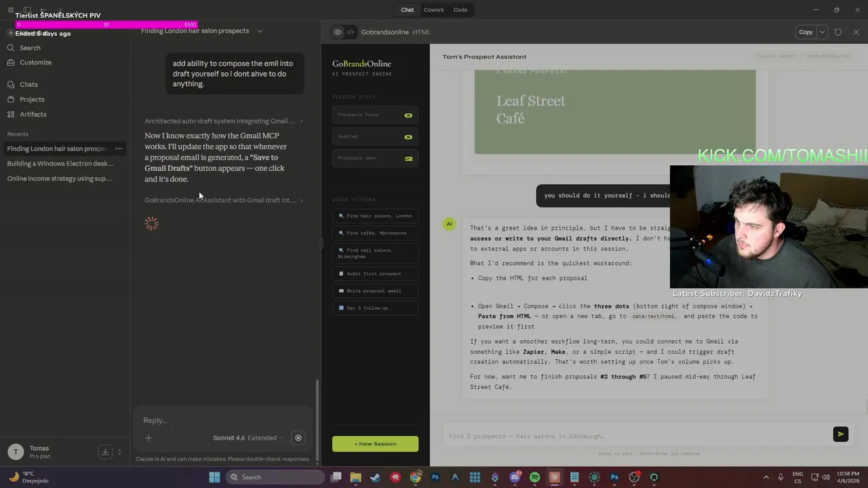Close the Gobrandsonline artifact panel
Screen dimensions: 868x488
(x=856, y=32)
